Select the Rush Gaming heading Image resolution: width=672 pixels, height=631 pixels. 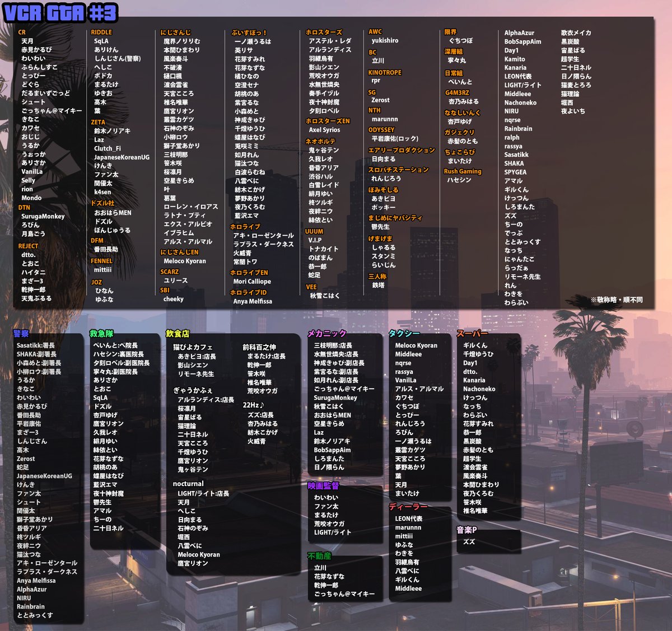tap(463, 171)
